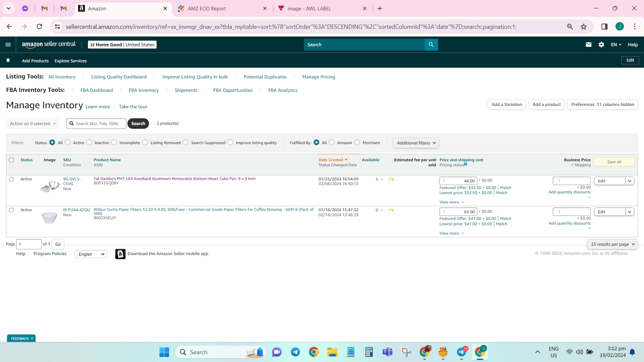Open the 25 results per page dropdown
Viewport: 644px width, 362px height.
point(612,244)
